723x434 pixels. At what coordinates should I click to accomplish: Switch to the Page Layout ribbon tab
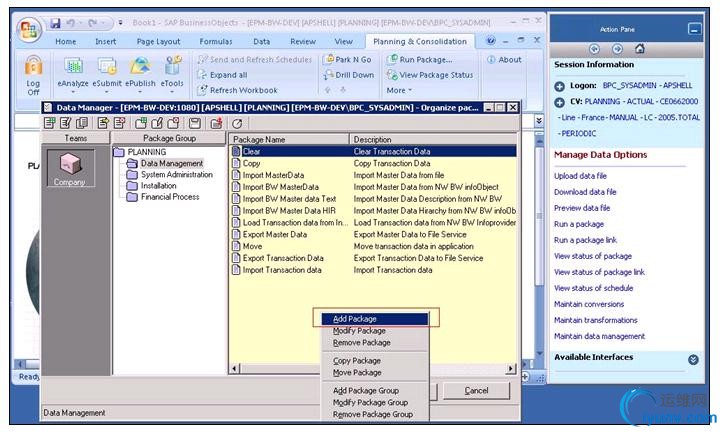coord(158,42)
